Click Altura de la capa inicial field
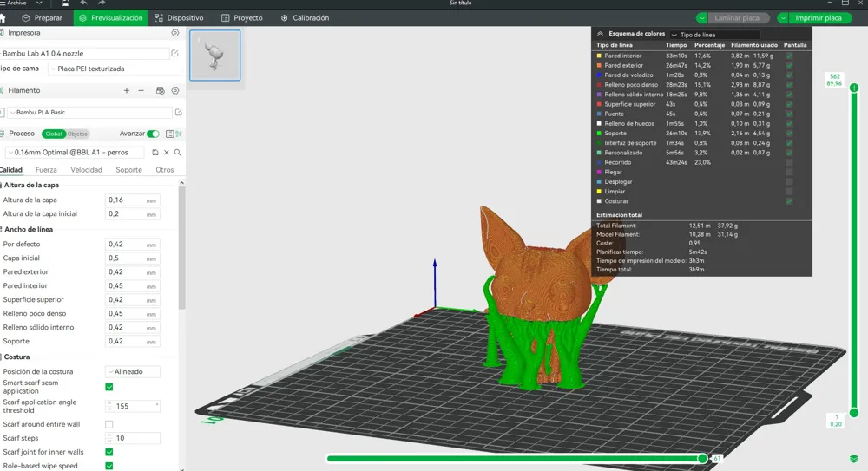 pyautogui.click(x=133, y=213)
